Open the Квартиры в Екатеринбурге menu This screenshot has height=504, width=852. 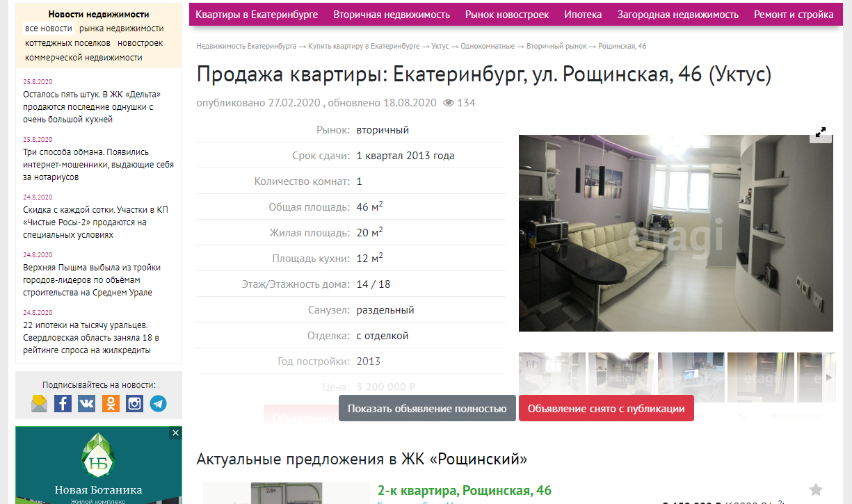click(x=257, y=15)
